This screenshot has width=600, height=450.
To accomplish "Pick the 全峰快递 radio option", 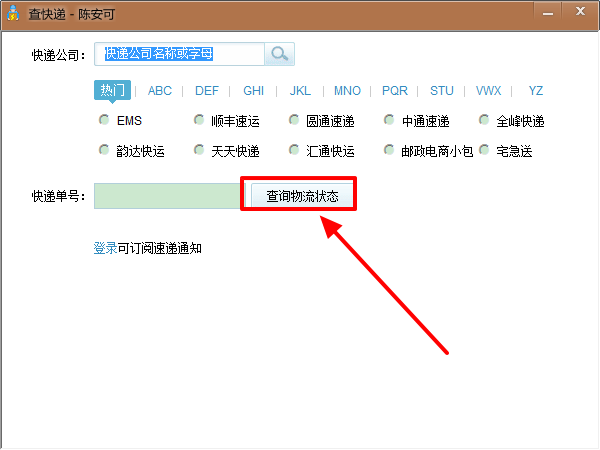I will (x=484, y=120).
